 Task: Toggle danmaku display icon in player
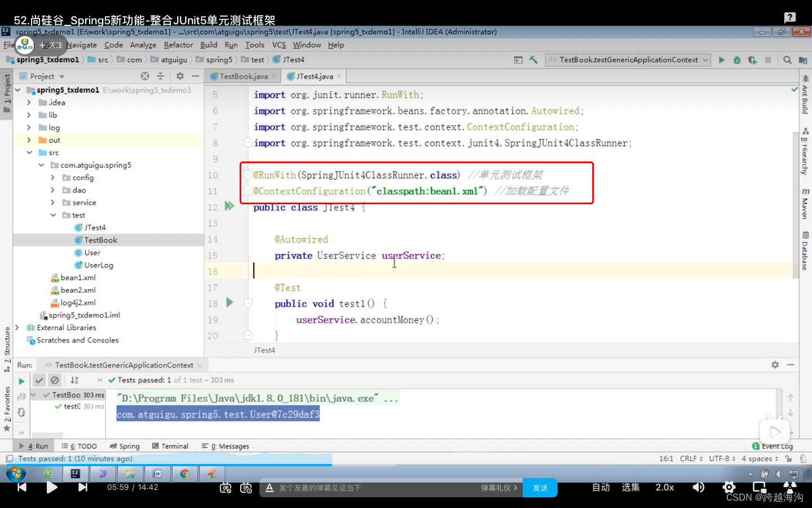pos(226,488)
